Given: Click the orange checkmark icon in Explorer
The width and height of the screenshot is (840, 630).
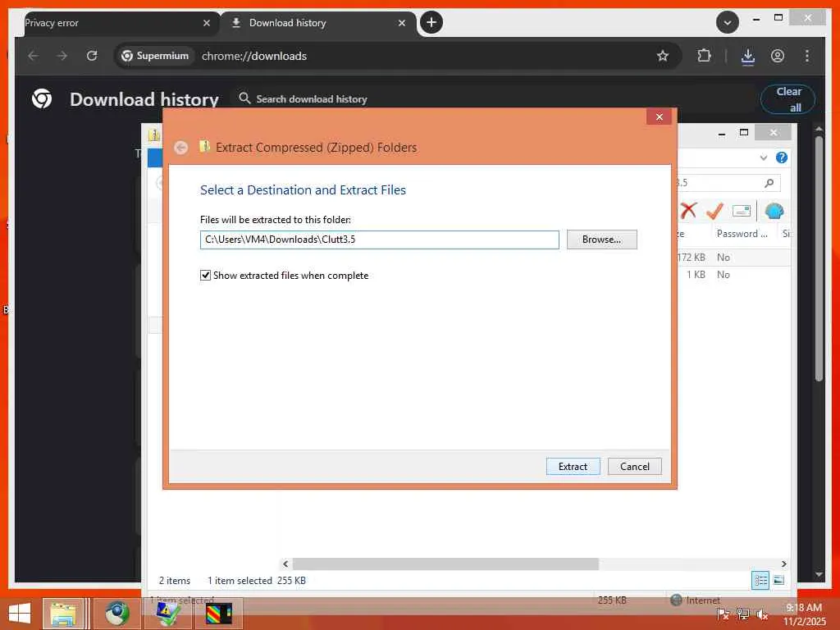Looking at the screenshot, I should 714,211.
